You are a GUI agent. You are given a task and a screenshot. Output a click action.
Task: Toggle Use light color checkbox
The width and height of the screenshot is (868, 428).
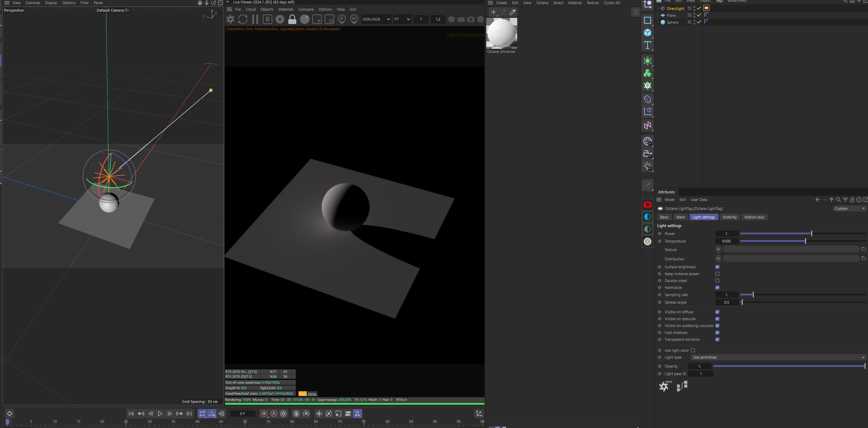coord(693,350)
